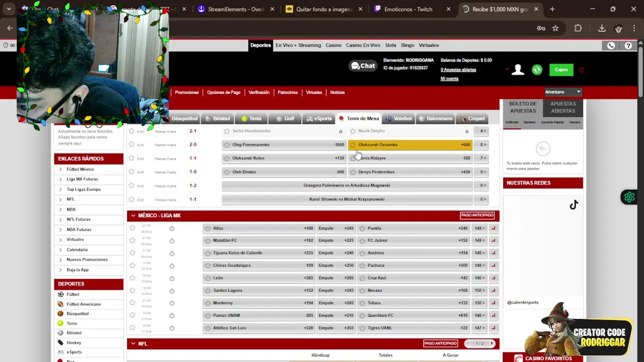644x362 pixels.
Task: Bookmark this page with the star icon
Action: (555, 28)
